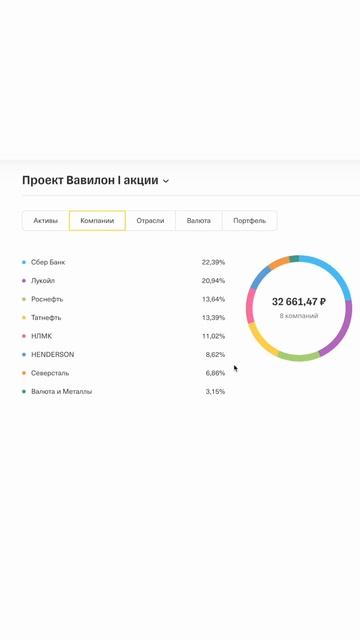360x640 pixels.
Task: Click the 6,86% share value
Action: pos(215,373)
